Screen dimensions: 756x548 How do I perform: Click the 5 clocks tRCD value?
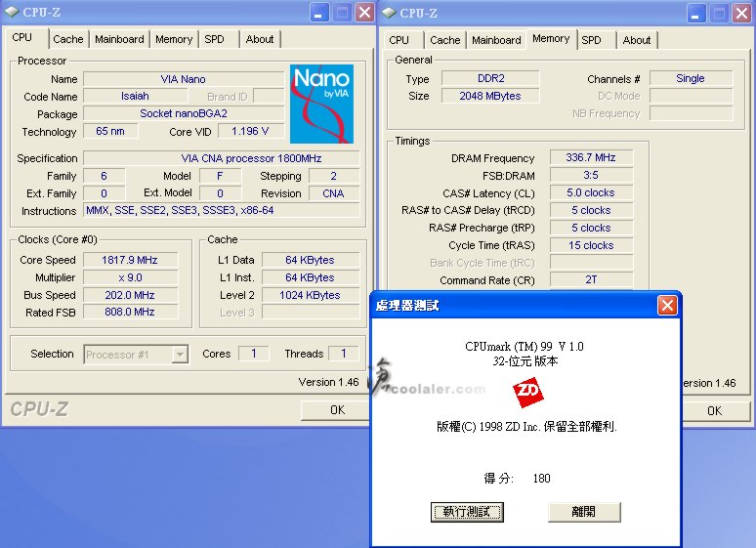591,210
